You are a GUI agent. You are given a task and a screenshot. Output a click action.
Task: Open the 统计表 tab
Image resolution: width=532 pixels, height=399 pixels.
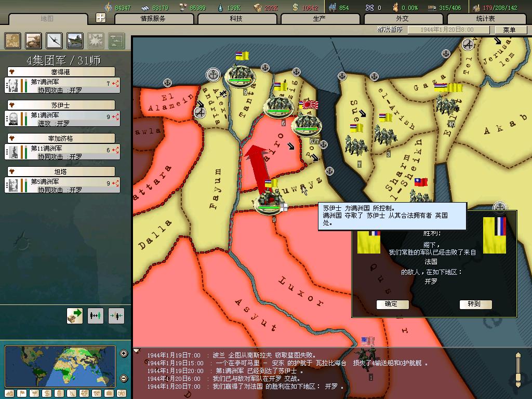point(486,19)
